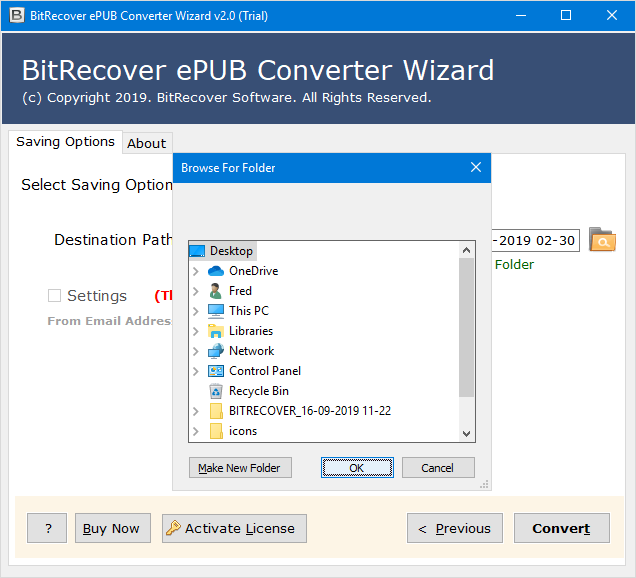Click the key icon on Activate License
The image size is (636, 578).
click(173, 528)
